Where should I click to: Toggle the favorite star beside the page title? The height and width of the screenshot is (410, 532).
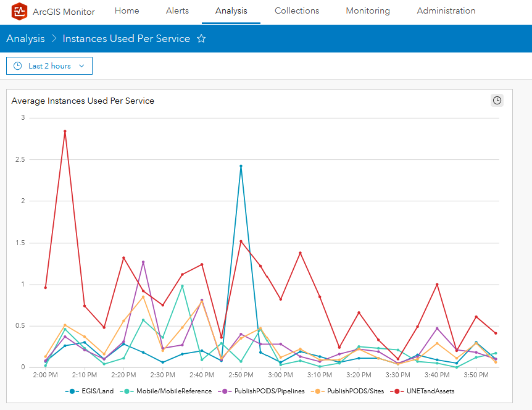[201, 38]
